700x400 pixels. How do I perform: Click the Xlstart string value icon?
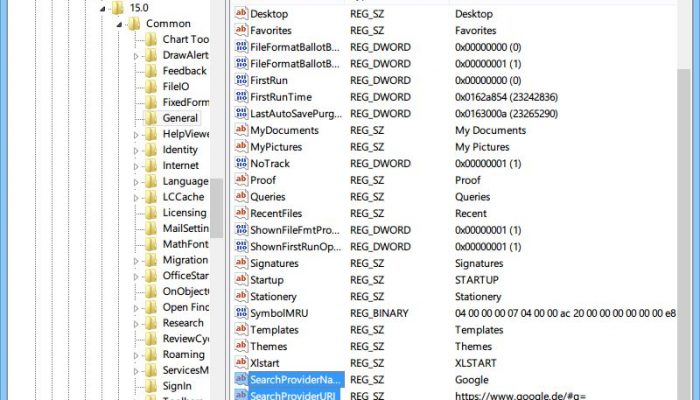click(241, 362)
